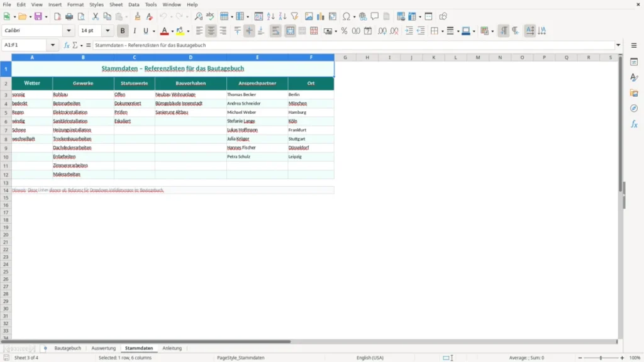Toggle center vertically alignment

click(x=249, y=31)
